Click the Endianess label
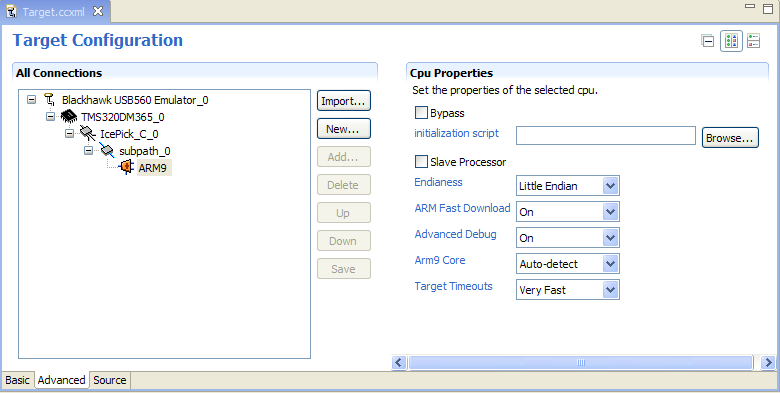 [x=438, y=182]
